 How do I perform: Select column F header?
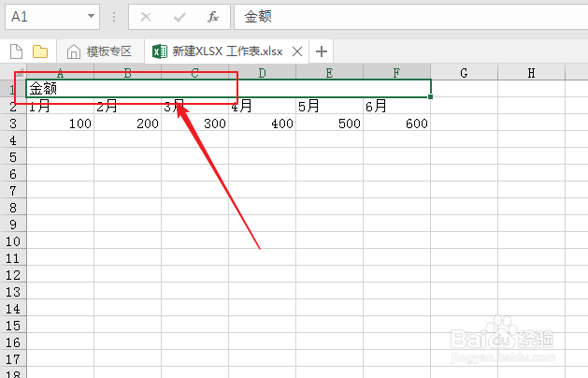396,72
